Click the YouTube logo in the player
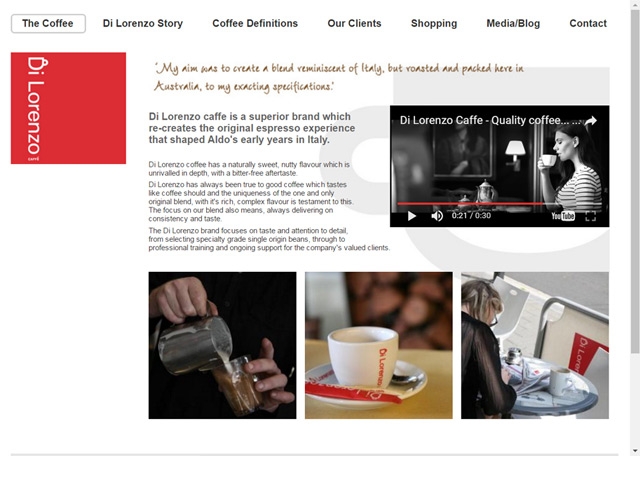 point(563,216)
